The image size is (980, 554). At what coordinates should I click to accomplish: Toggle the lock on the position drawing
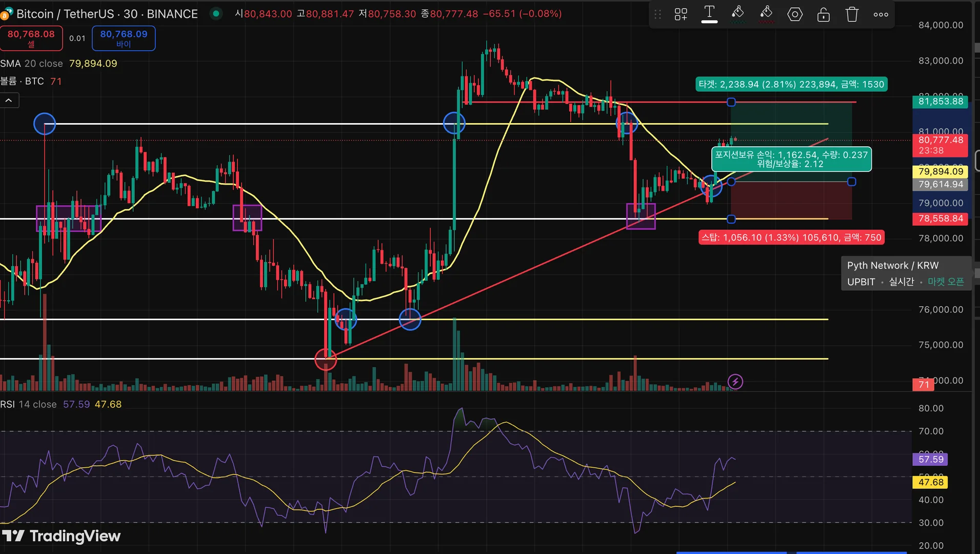coord(824,14)
